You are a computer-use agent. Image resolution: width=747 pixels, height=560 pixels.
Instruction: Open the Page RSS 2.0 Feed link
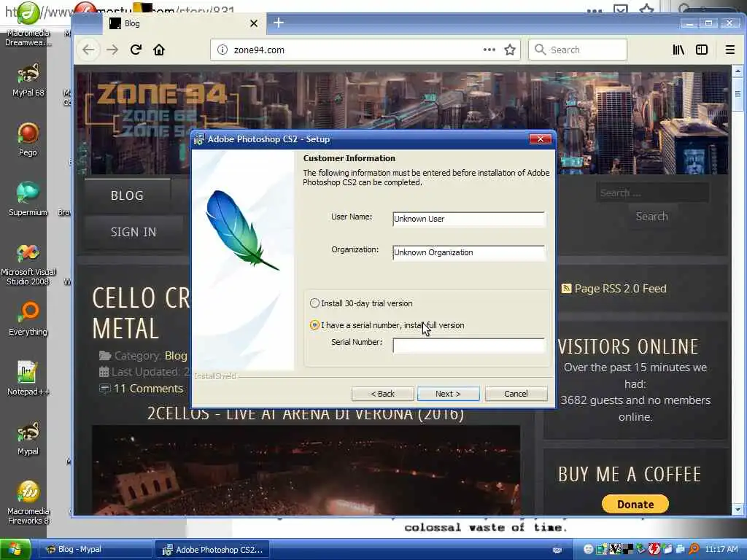pyautogui.click(x=614, y=289)
